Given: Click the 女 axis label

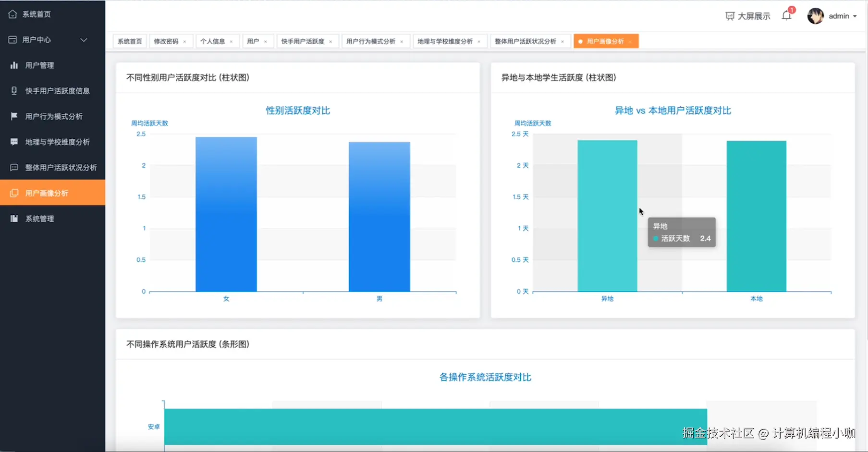Looking at the screenshot, I should [226, 299].
